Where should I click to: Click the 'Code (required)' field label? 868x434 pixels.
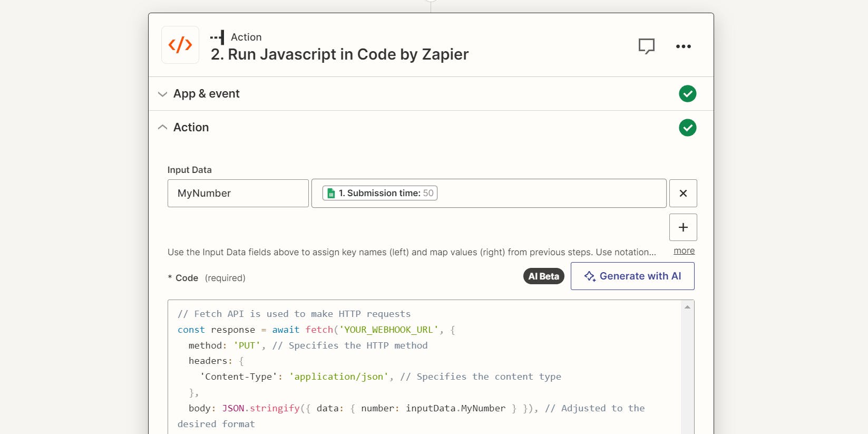pyautogui.click(x=207, y=278)
